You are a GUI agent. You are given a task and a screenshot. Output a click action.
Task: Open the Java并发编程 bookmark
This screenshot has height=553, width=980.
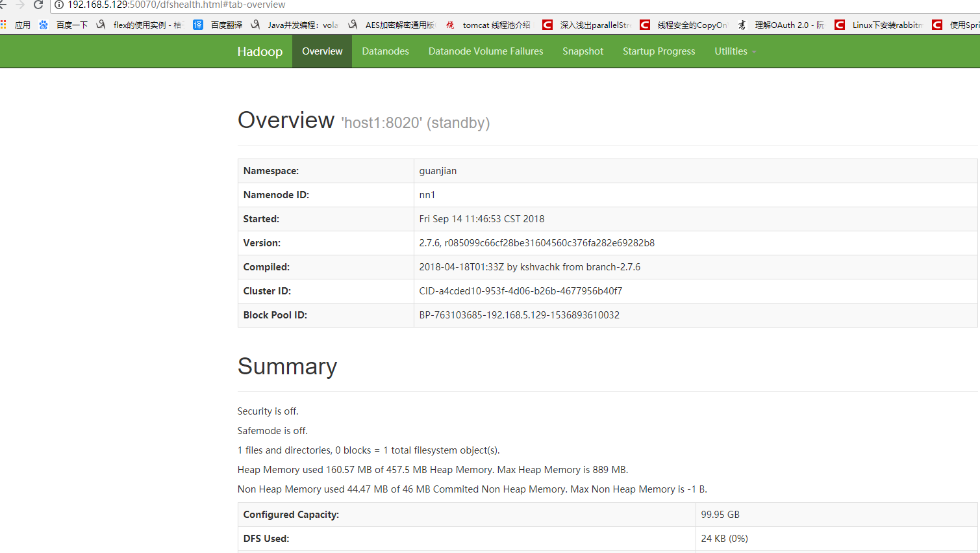(295, 25)
